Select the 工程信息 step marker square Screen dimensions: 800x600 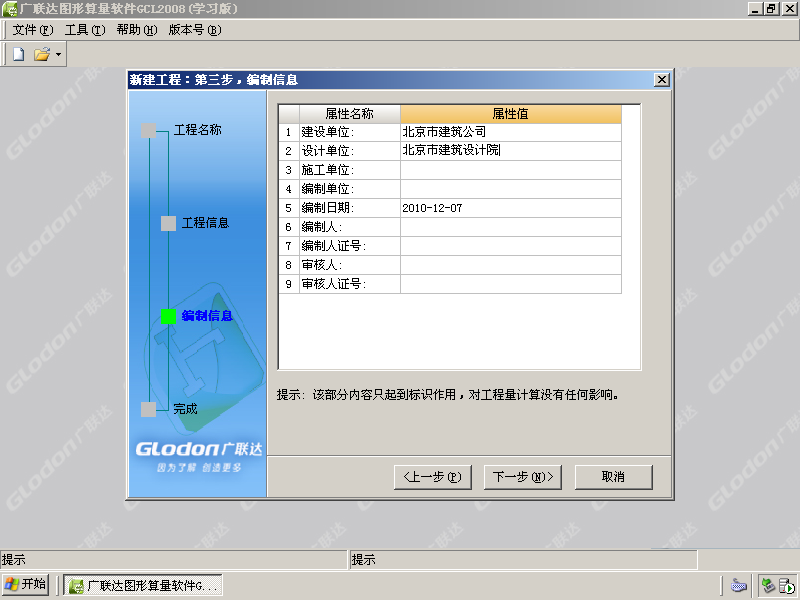point(168,223)
